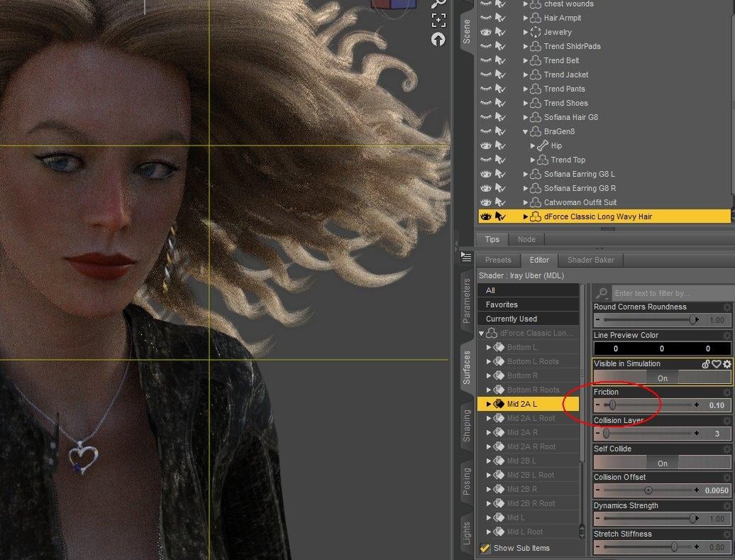
Task: Select the Mid L surface
Action: 516,517
